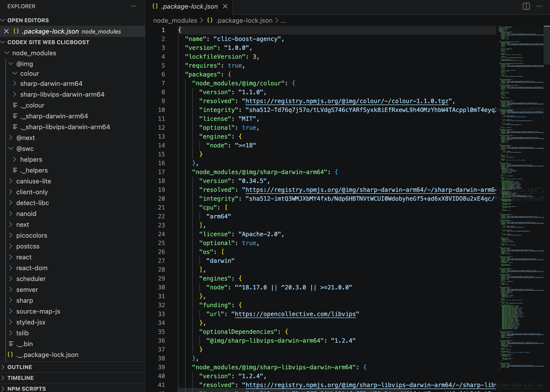Image resolution: width=550 pixels, height=392 pixels.
Task: Expand the picocolors folder
Action: [11, 235]
